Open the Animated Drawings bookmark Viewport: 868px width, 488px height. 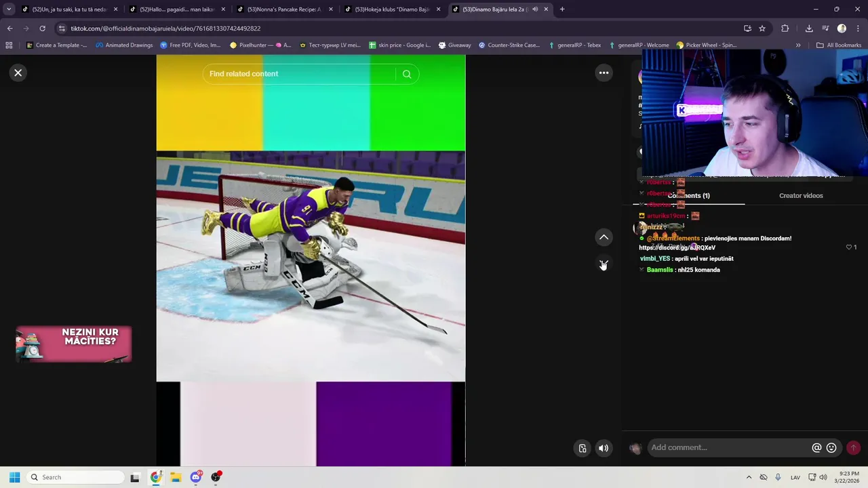click(124, 45)
